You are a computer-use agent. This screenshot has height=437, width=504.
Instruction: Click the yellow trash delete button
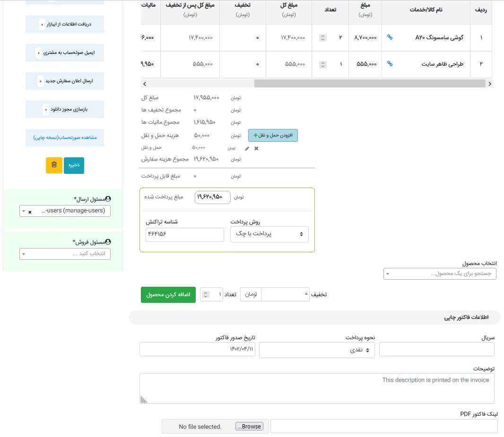[x=54, y=165]
